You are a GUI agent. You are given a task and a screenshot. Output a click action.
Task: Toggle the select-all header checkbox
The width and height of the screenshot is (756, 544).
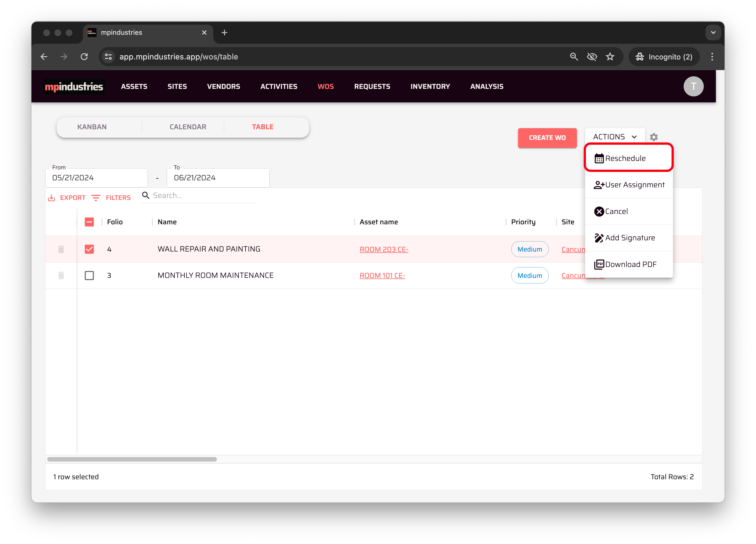coord(89,222)
